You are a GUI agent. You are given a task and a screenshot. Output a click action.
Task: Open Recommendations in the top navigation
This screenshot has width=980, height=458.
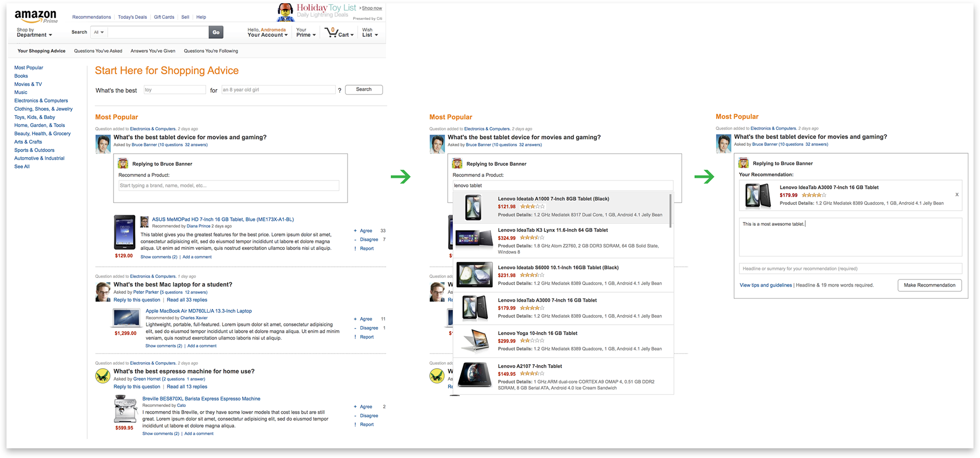(x=91, y=17)
